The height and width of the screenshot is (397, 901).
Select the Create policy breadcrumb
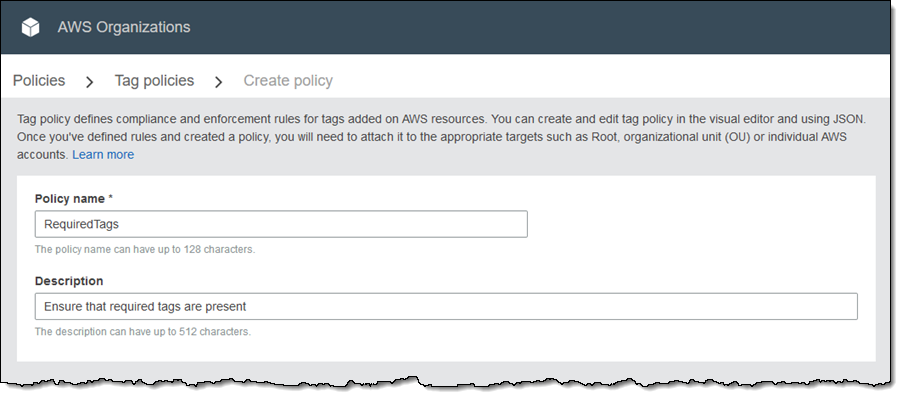[x=288, y=80]
